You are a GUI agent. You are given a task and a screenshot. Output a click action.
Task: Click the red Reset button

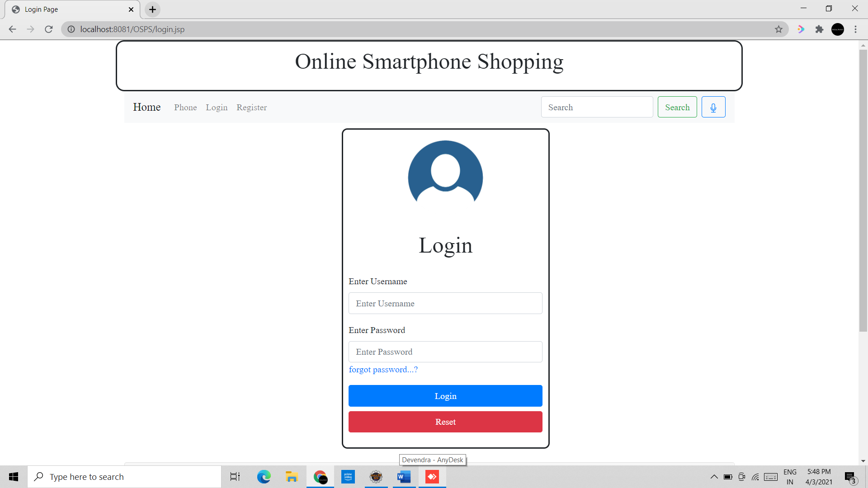pyautogui.click(x=445, y=422)
